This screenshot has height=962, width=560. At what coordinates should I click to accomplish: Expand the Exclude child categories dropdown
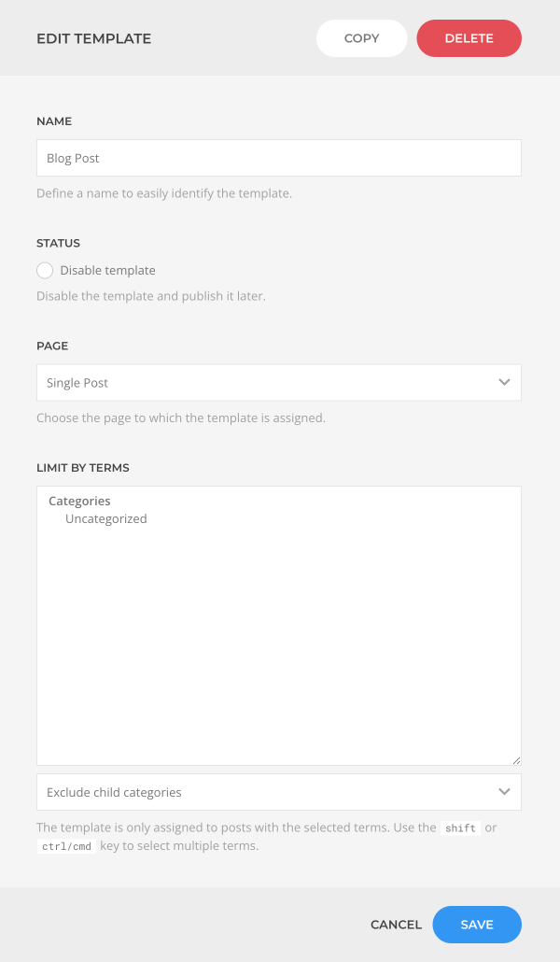click(x=278, y=791)
